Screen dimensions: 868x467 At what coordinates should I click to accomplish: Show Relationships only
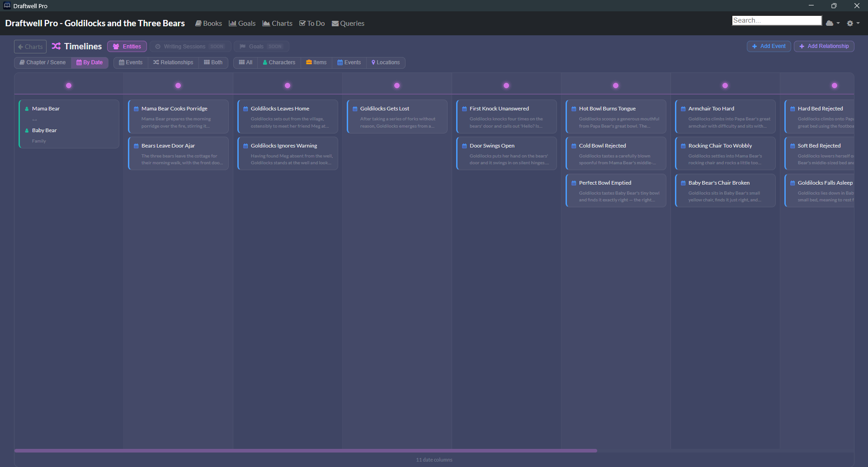(173, 62)
